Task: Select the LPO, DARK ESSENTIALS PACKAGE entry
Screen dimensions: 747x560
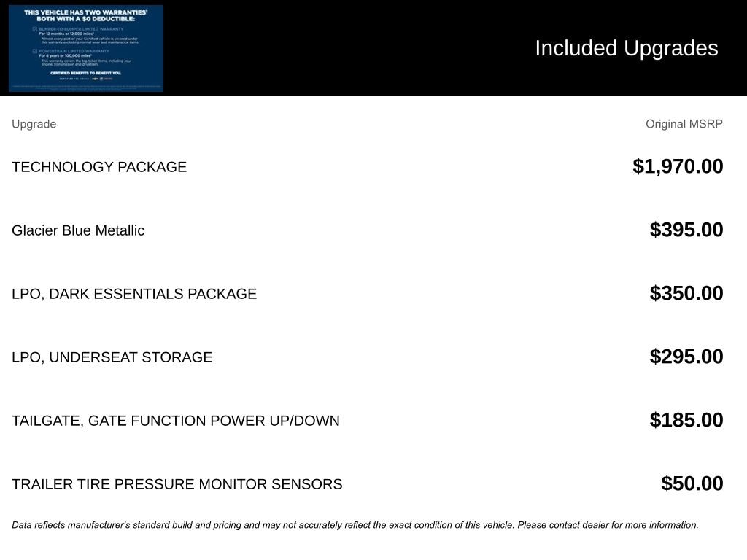Action: coord(134,294)
